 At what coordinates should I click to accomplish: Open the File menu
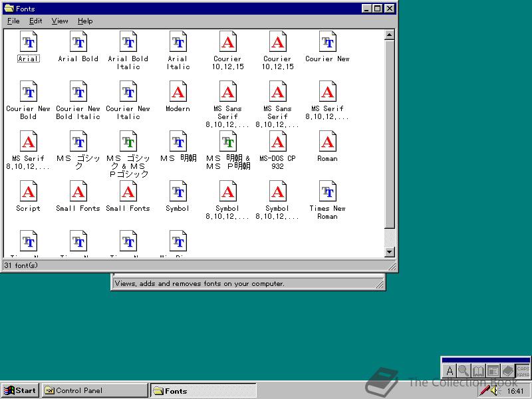tap(13, 21)
